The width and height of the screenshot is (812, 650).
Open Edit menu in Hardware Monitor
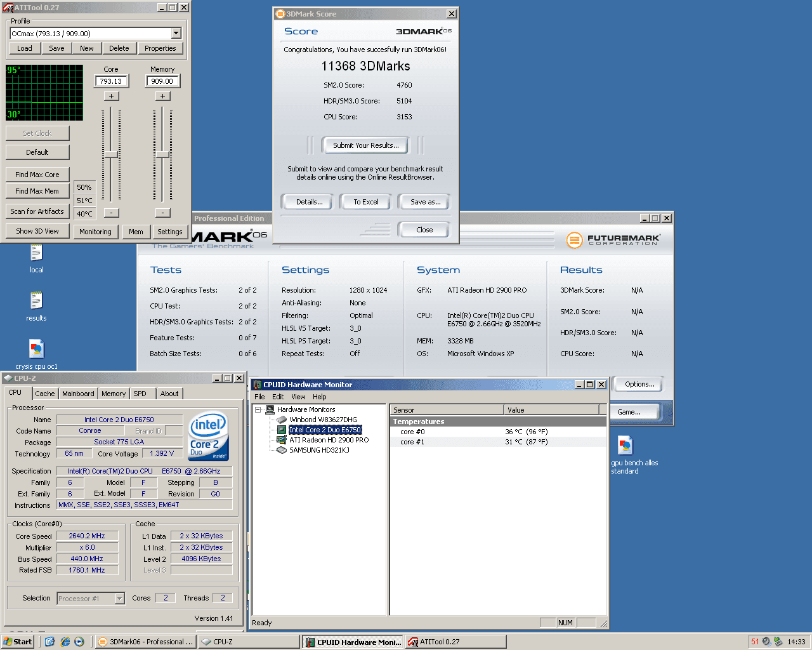click(278, 397)
